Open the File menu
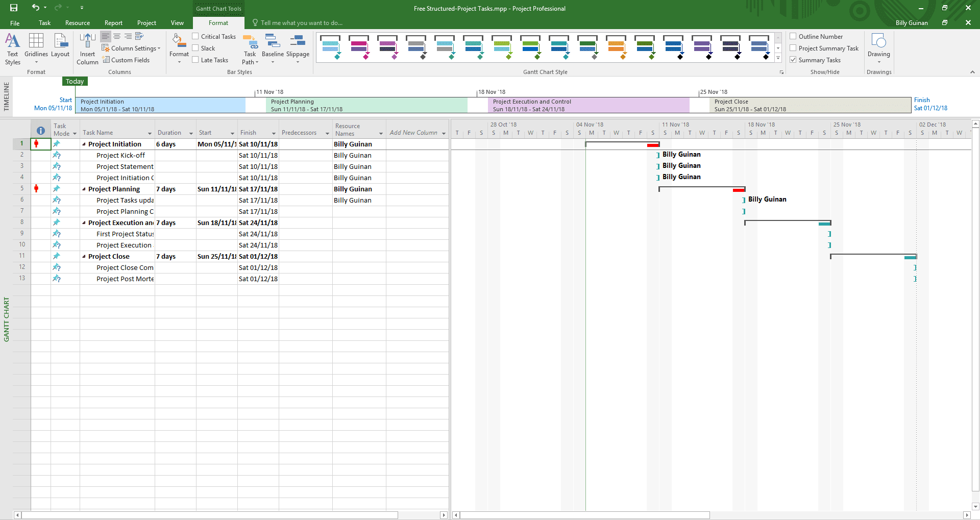This screenshot has width=980, height=520. (15, 23)
